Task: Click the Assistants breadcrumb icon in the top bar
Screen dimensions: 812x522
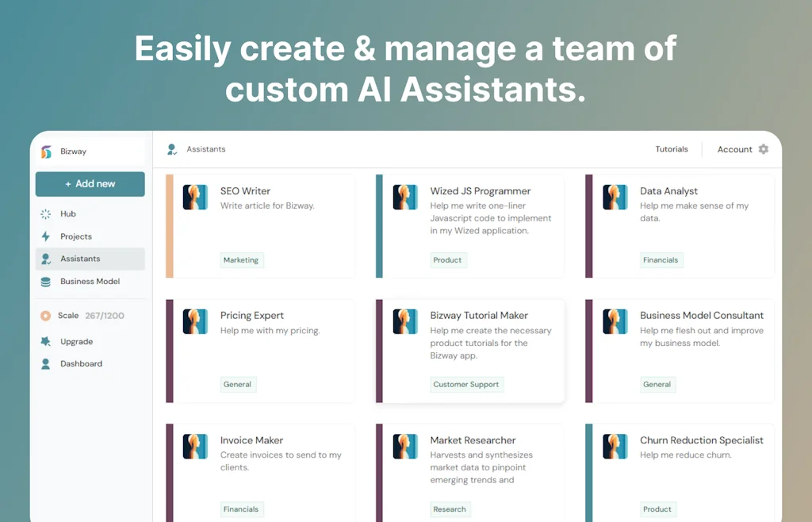Action: coord(171,148)
